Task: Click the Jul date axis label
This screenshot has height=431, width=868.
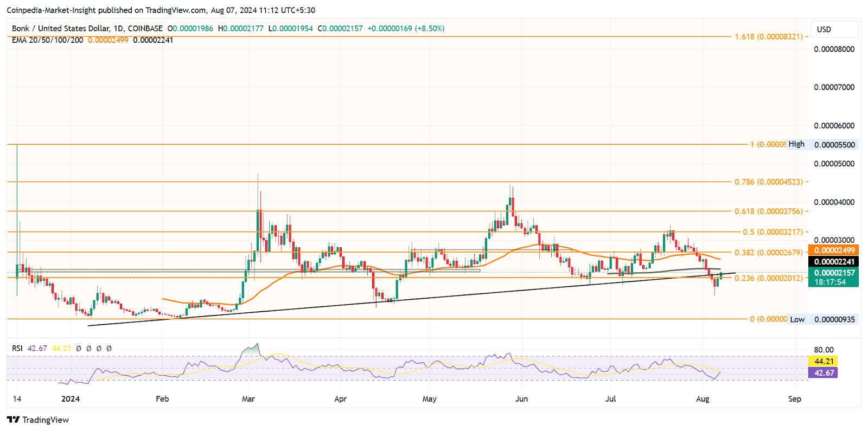Action: tap(611, 398)
